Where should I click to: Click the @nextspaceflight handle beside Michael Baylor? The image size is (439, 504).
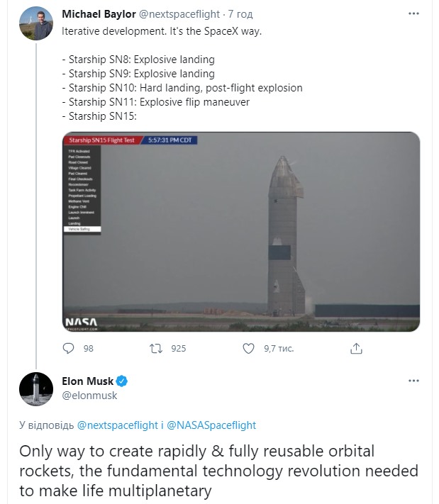(x=179, y=14)
